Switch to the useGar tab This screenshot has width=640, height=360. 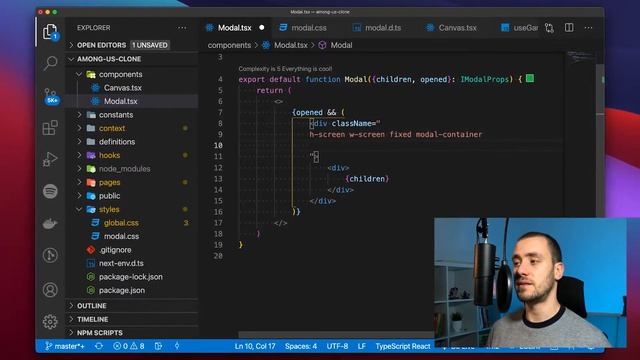(519, 28)
